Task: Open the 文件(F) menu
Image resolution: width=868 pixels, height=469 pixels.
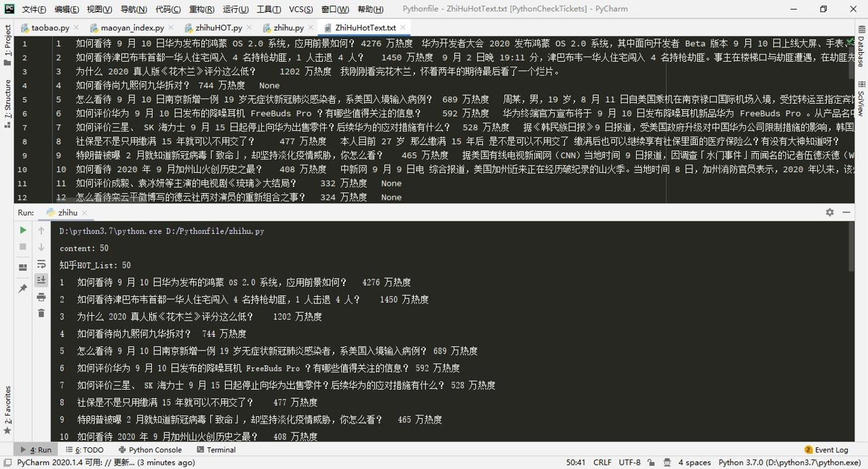Action: click(x=34, y=9)
